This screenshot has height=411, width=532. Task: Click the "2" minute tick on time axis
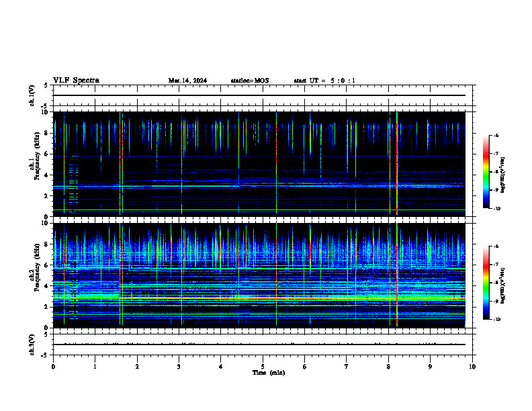137,367
